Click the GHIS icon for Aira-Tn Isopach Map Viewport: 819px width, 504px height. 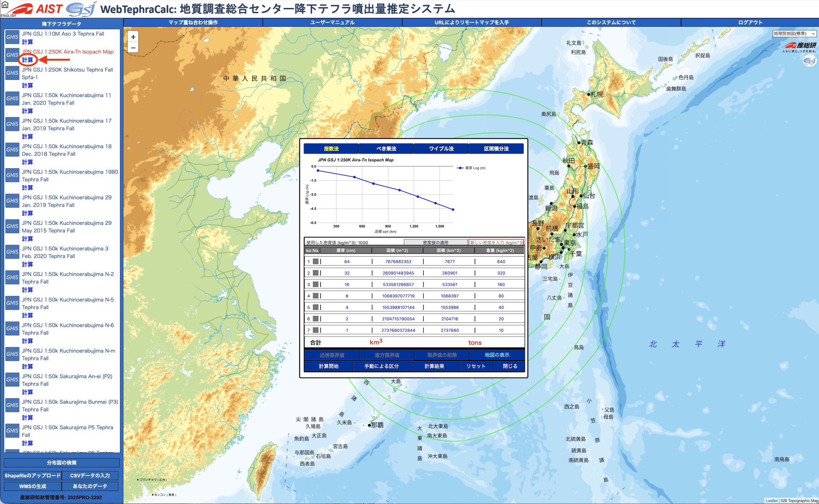coord(12,55)
